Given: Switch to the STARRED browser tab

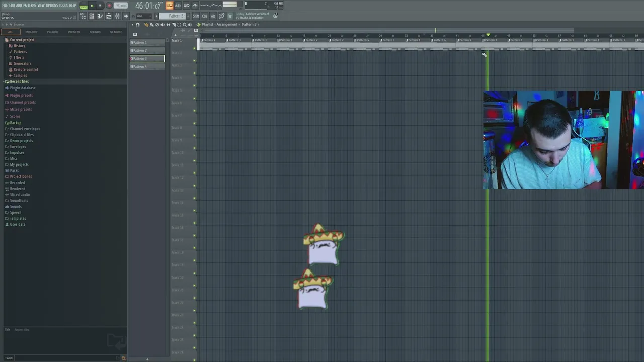Looking at the screenshot, I should [116, 32].
